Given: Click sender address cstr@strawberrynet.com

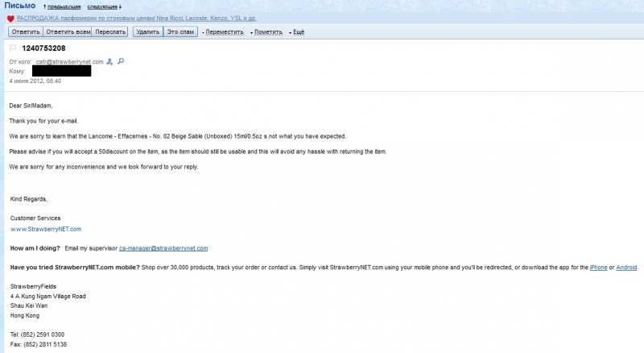Looking at the screenshot, I should [70, 61].
